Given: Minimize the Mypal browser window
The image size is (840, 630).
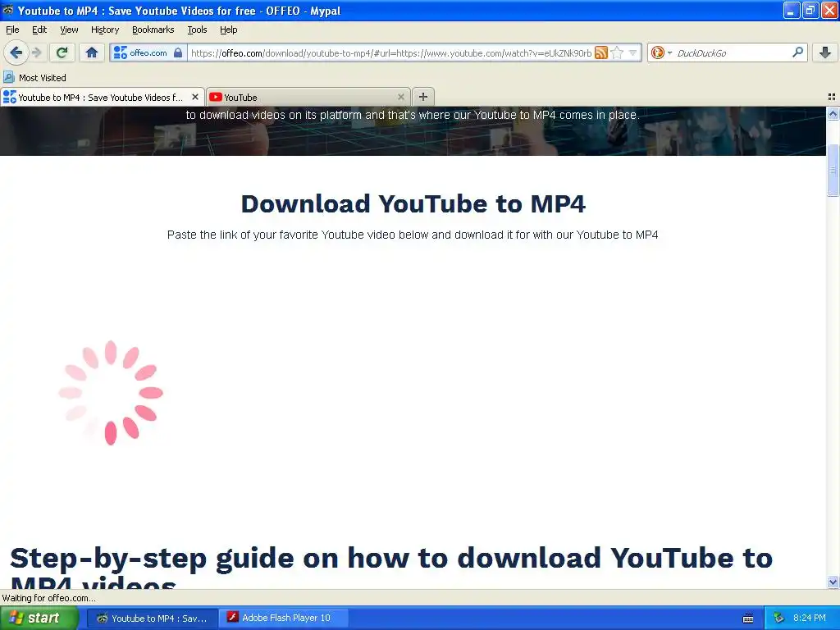Looking at the screenshot, I should tap(791, 10).
